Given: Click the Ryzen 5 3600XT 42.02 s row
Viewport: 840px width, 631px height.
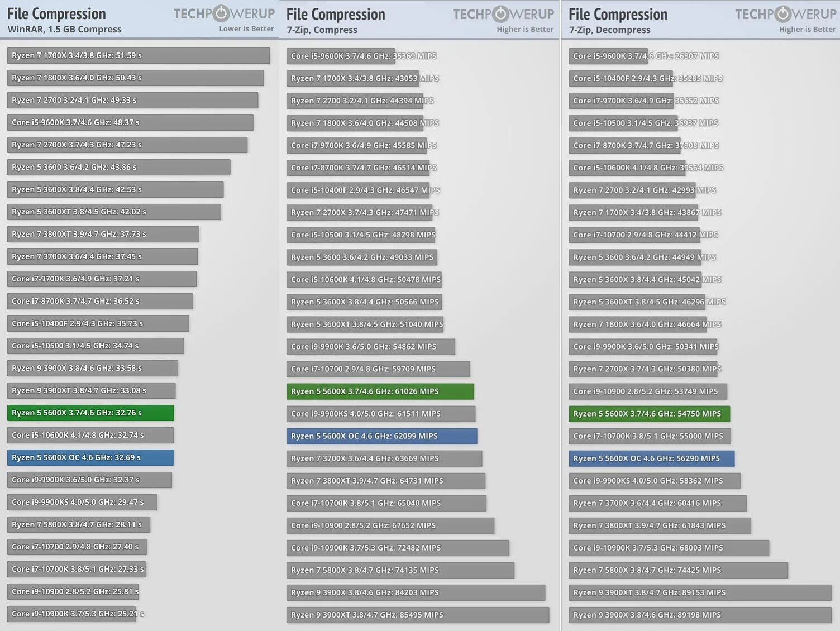Looking at the screenshot, I should pyautogui.click(x=114, y=212).
